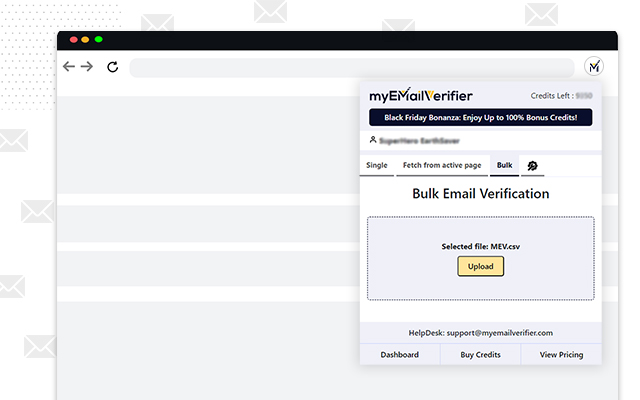This screenshot has width=640, height=400.
Task: Click the green maximize window button
Action: [98, 39]
